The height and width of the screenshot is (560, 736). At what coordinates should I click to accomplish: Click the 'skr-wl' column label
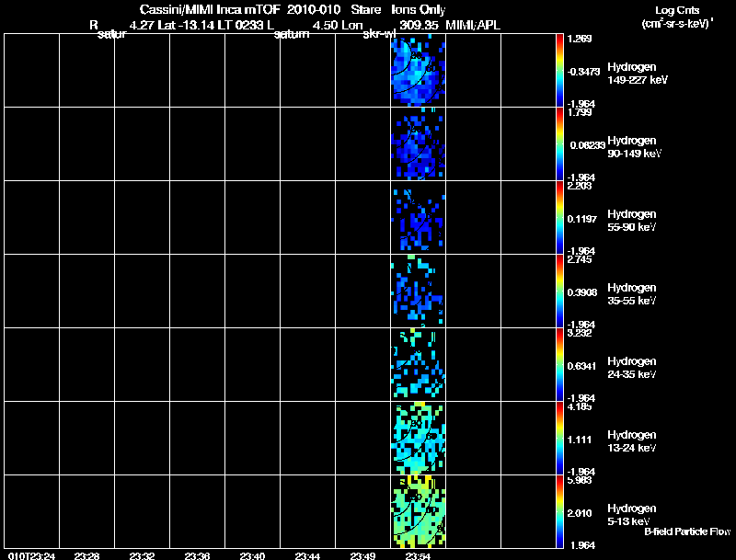pos(380,34)
